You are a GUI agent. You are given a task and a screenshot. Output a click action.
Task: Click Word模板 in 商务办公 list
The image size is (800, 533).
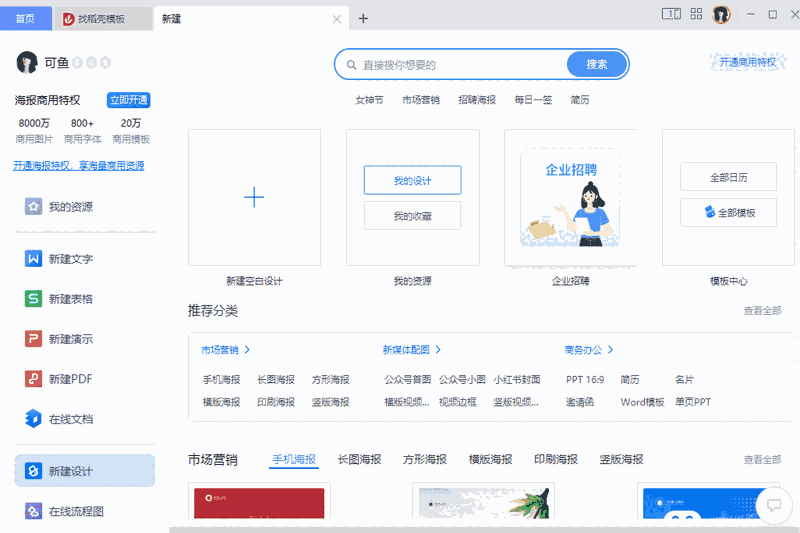point(642,402)
